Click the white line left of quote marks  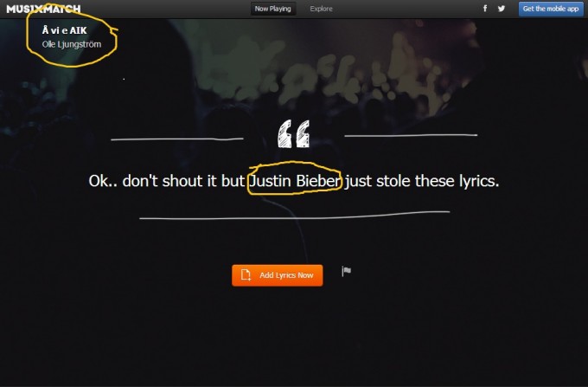(177, 139)
